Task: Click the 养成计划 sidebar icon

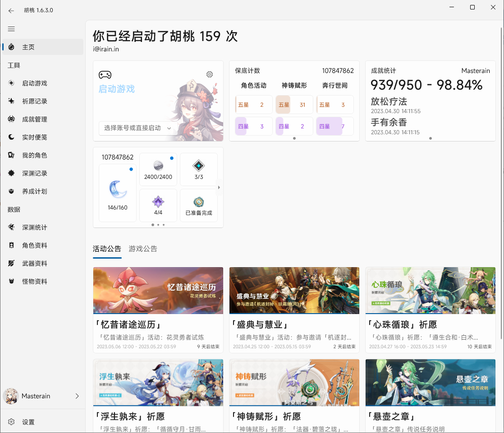Action: [x=11, y=191]
